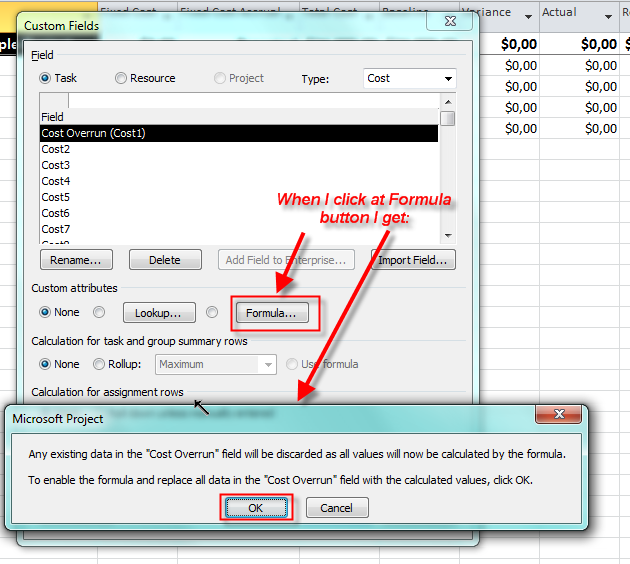
Task: Select the Task radio button
Action: (46, 78)
